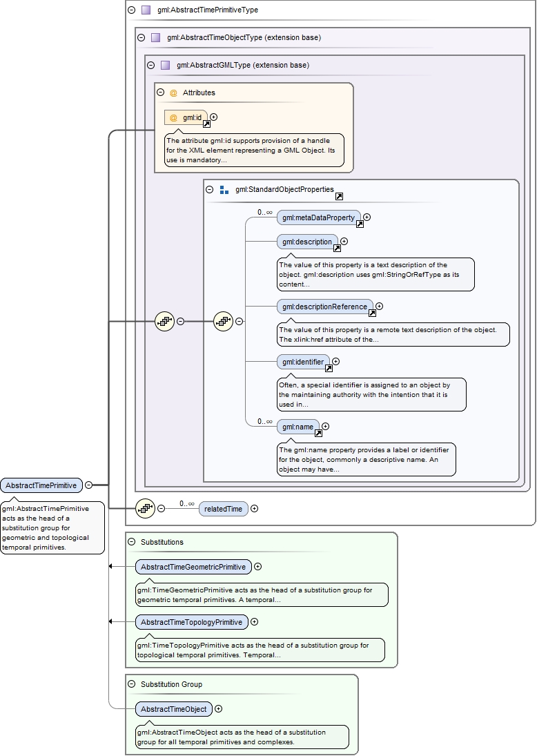Click the gml:descriptionReference annotation text
This screenshot has width=537, height=756.
coord(393,334)
